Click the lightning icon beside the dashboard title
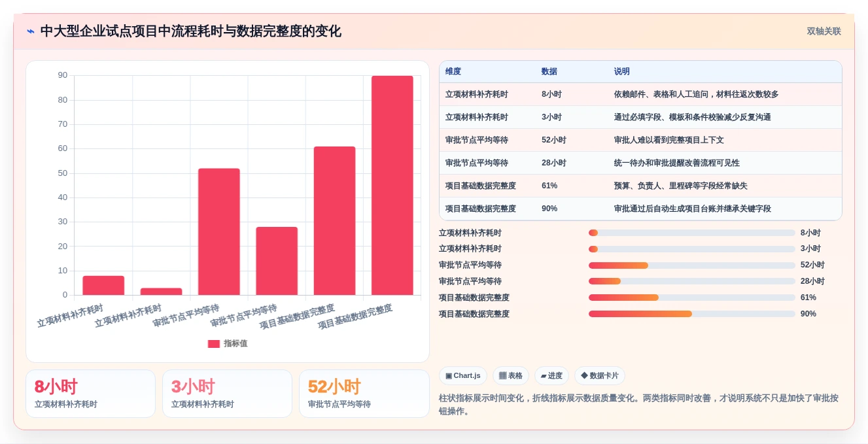The height and width of the screenshot is (444, 868). (x=30, y=31)
